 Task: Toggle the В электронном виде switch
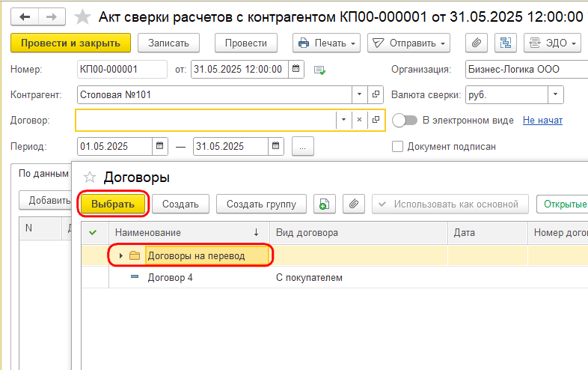[x=405, y=121]
